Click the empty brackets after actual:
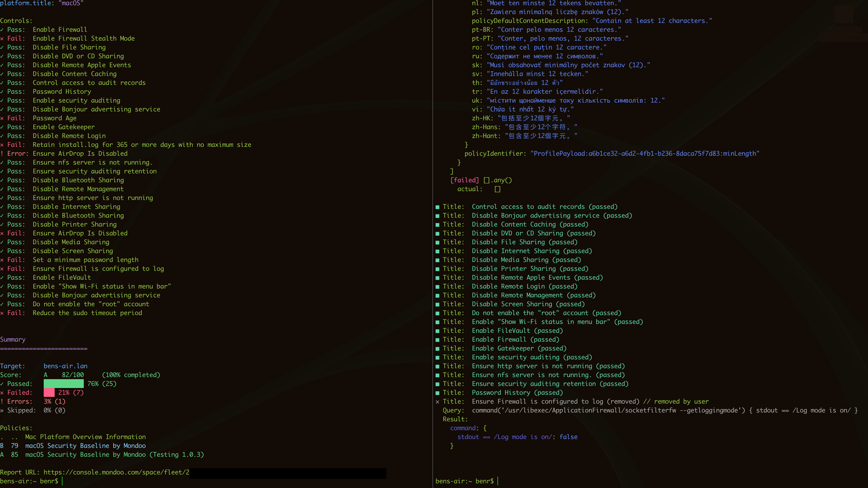 coord(497,189)
